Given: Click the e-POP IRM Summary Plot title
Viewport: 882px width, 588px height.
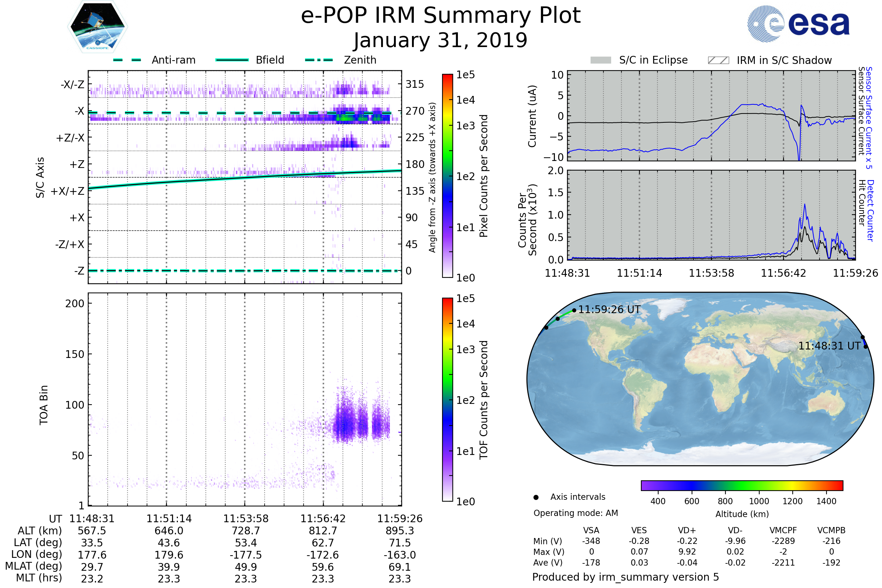Looking at the screenshot, I should (441, 16).
